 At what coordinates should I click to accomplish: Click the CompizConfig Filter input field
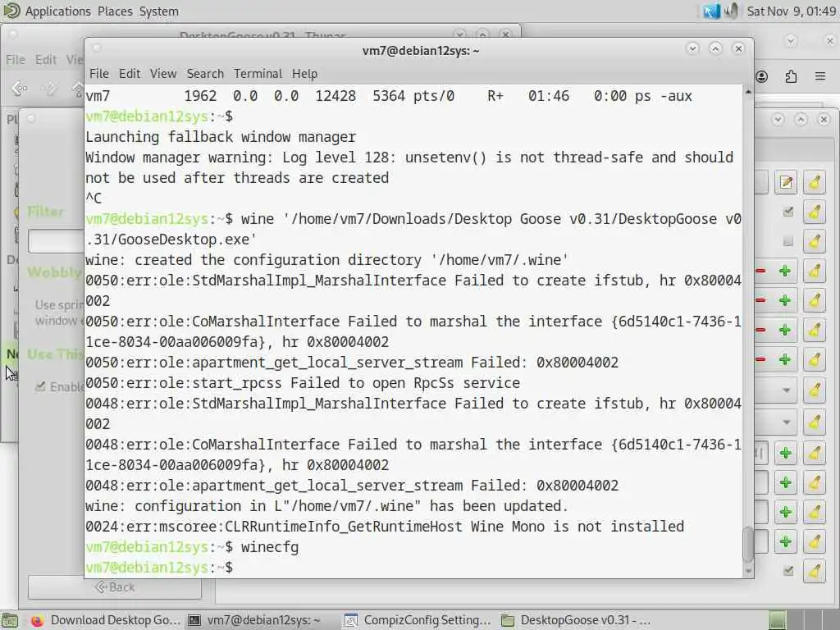56,242
